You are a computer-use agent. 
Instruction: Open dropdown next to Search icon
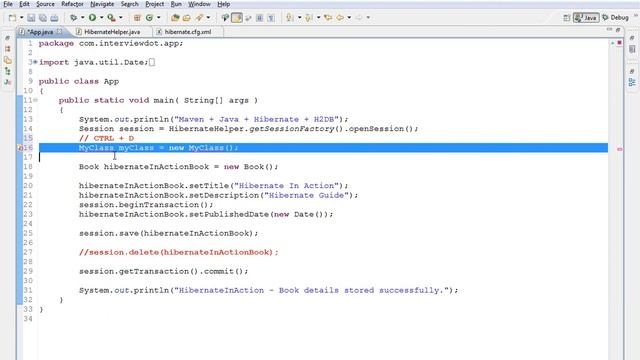click(x=208, y=18)
